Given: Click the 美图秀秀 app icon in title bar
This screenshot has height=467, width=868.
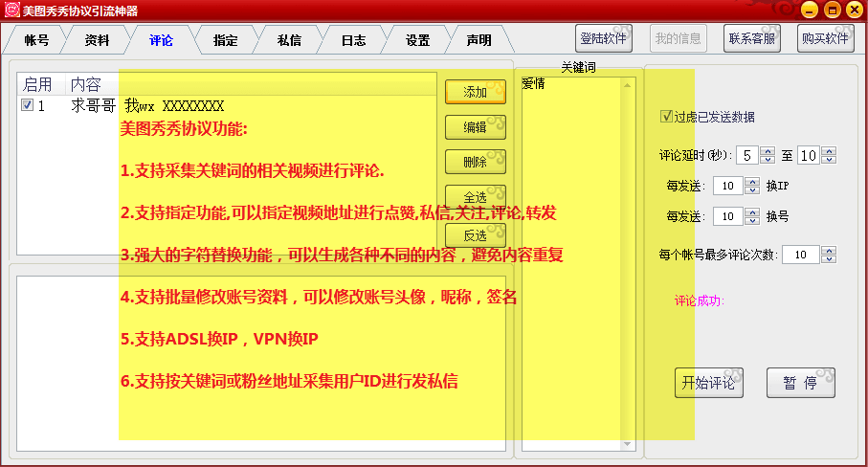Looking at the screenshot, I should [12, 10].
